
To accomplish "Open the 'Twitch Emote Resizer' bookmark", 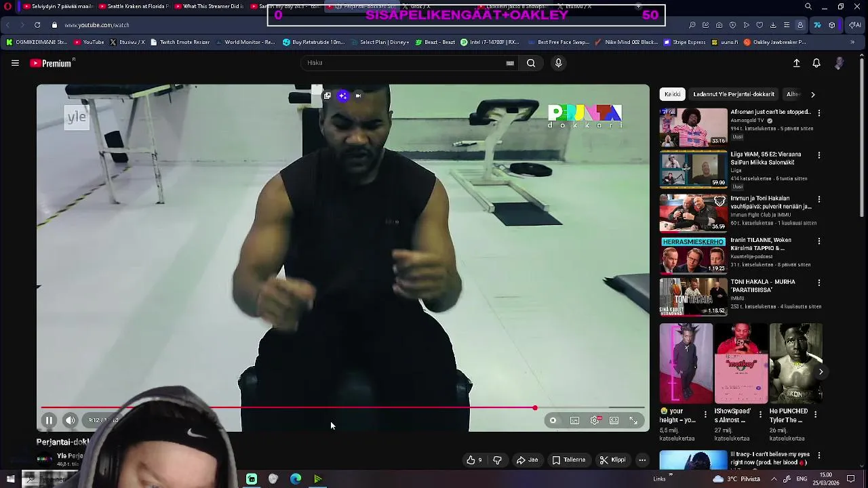I will tap(180, 42).
